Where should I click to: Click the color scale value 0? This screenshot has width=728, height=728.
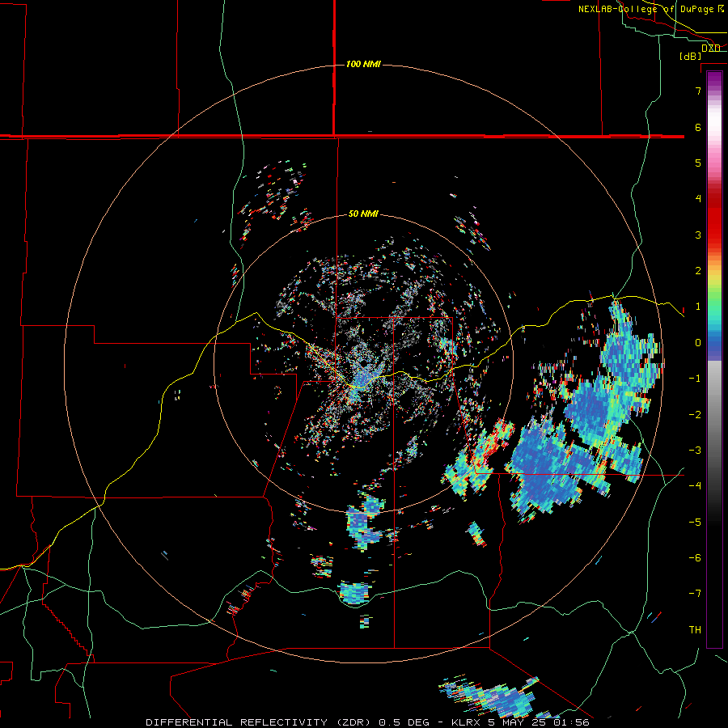[x=698, y=343]
